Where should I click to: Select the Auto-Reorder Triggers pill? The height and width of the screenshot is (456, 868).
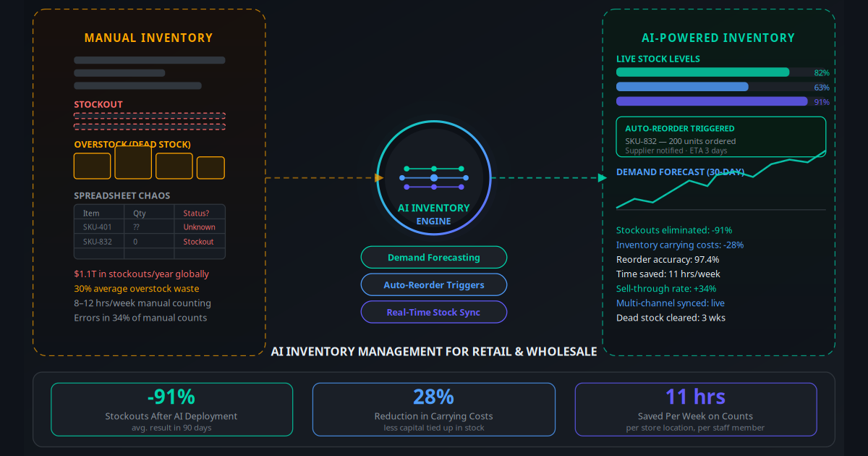(x=434, y=285)
